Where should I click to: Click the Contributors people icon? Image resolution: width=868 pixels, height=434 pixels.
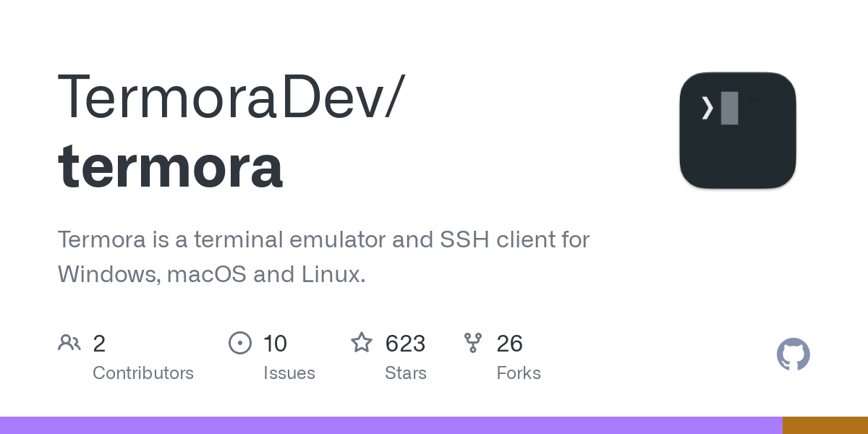pyautogui.click(x=69, y=342)
